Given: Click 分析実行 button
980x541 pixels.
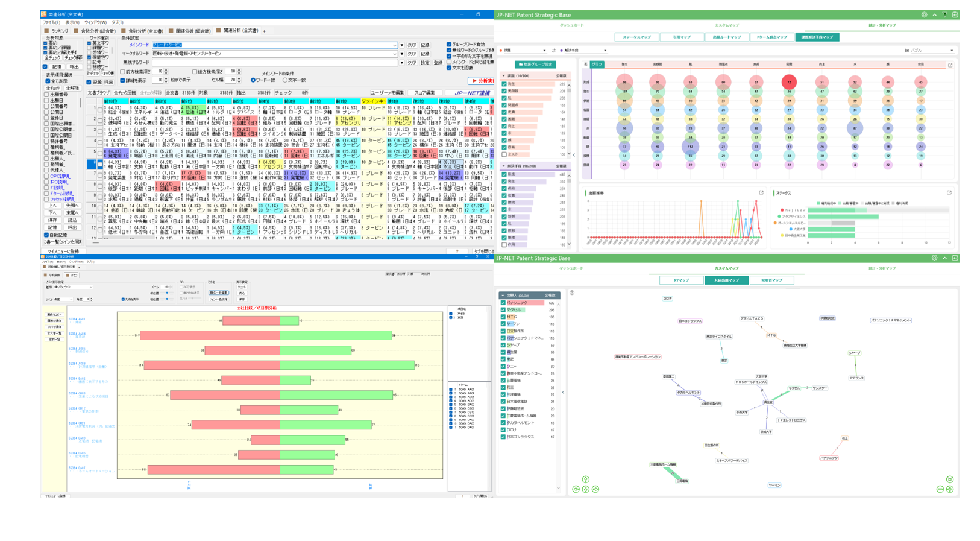Looking at the screenshot, I should (x=482, y=81).
